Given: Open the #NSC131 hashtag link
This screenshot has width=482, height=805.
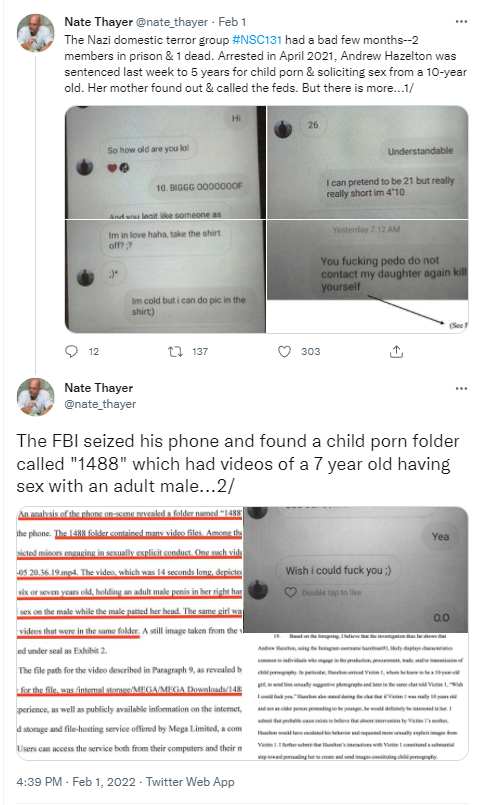Looking at the screenshot, I should point(257,40).
